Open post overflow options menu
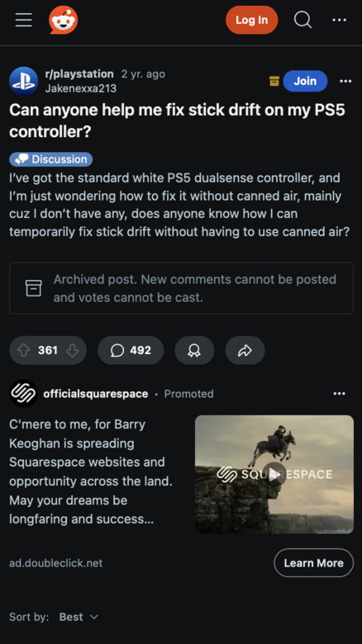362x644 pixels. [x=345, y=81]
